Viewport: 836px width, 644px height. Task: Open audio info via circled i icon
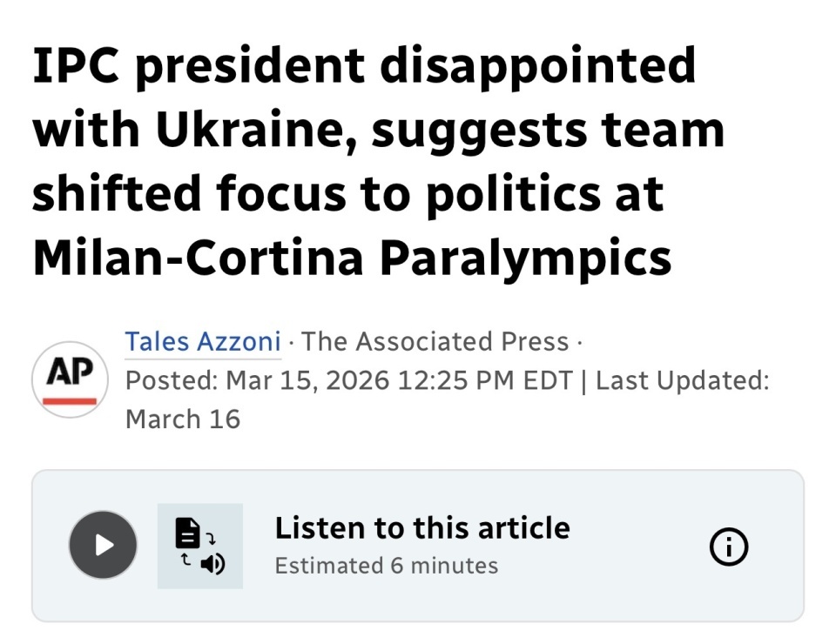pyautogui.click(x=729, y=546)
